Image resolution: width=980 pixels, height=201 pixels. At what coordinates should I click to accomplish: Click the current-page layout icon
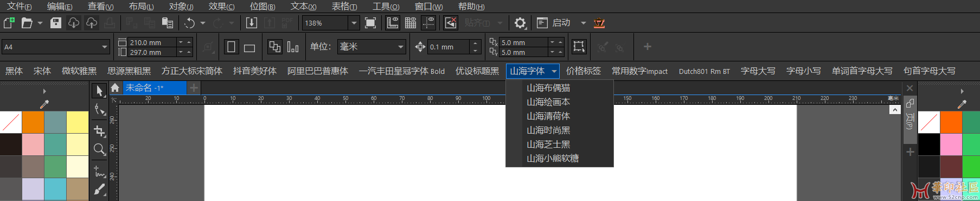(293, 47)
